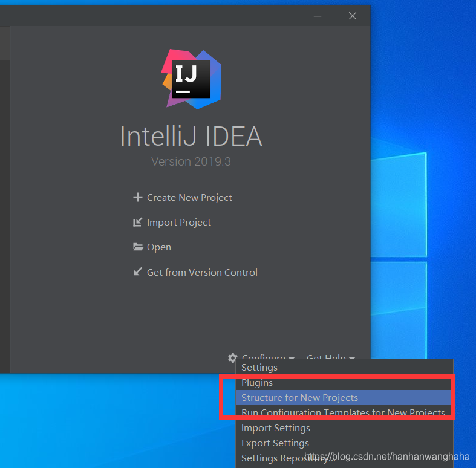Click the import arrow icon beside Import Project
The image size is (476, 468).
tap(137, 222)
